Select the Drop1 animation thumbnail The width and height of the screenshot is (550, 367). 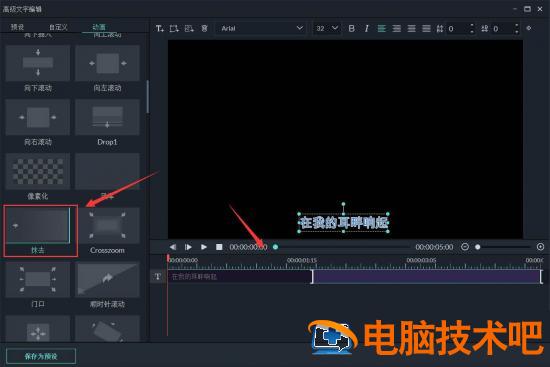[x=107, y=117]
